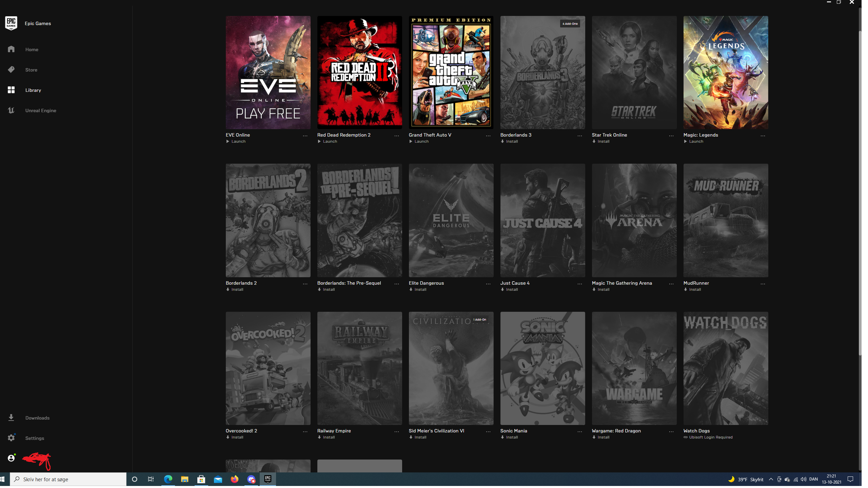Open Settings in the sidebar
This screenshot has height=488, width=868.
tap(35, 438)
